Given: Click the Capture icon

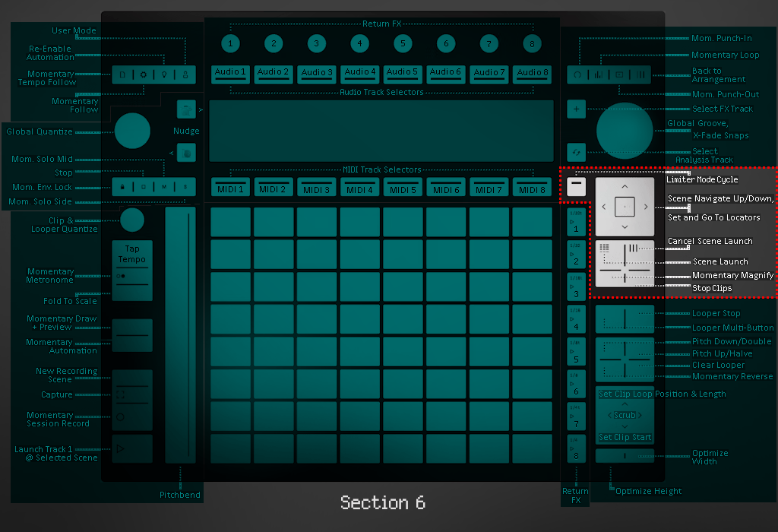Looking at the screenshot, I should click(121, 394).
